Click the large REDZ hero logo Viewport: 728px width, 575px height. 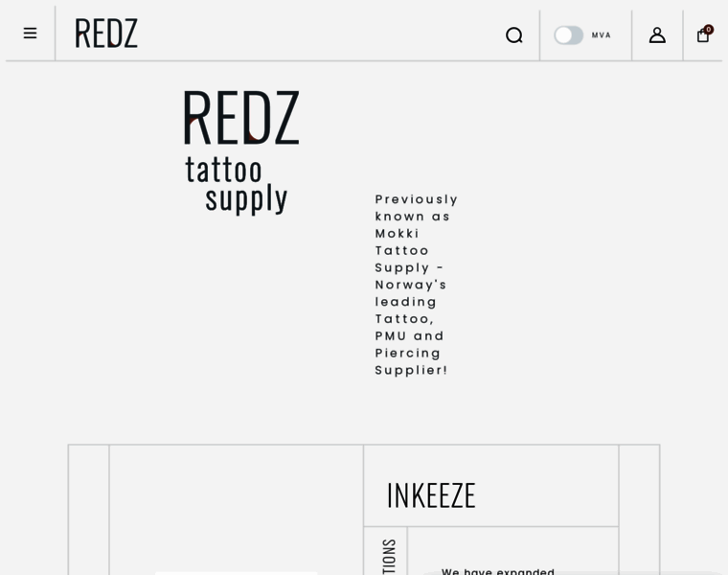(241, 118)
